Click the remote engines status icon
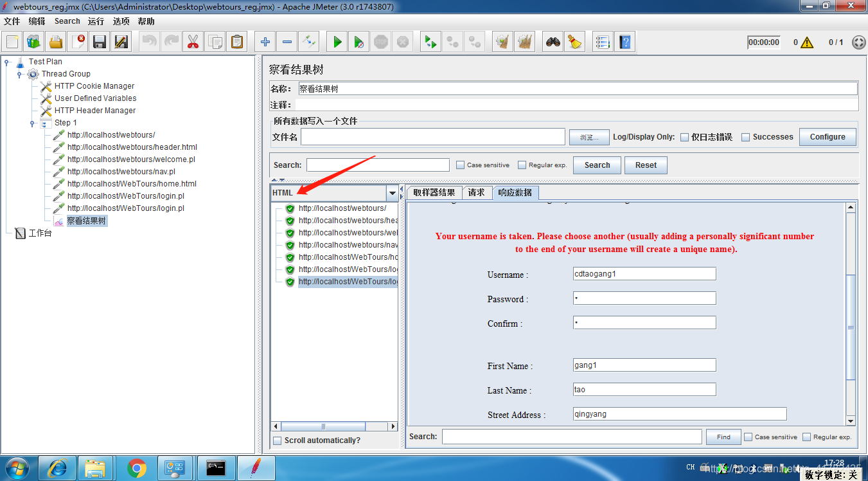868x481 pixels. click(858, 42)
